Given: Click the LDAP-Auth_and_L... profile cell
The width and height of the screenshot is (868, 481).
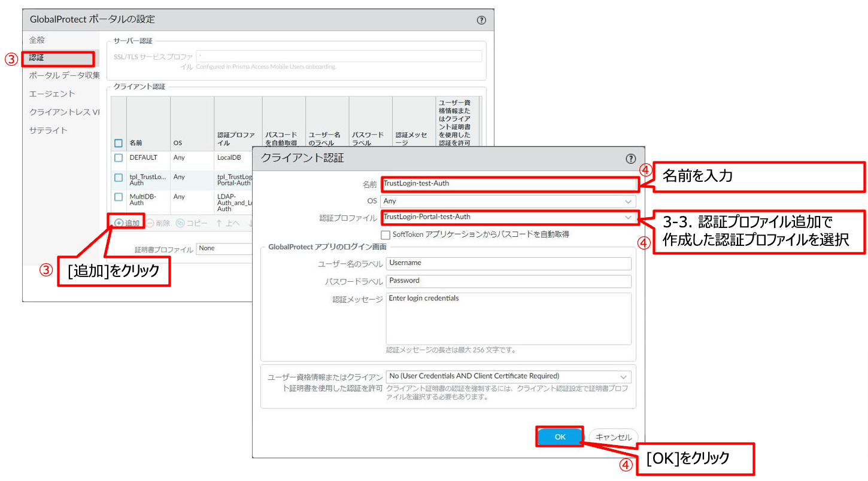Looking at the screenshot, I should 233,202.
